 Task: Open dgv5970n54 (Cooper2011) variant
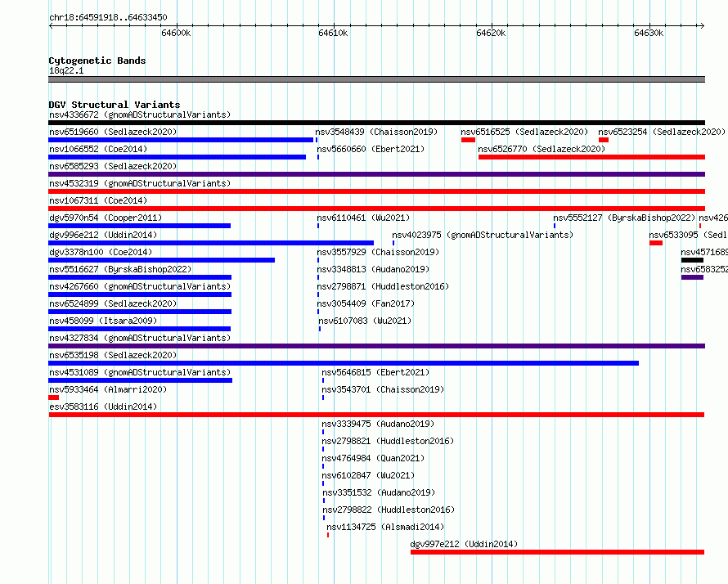point(106,218)
